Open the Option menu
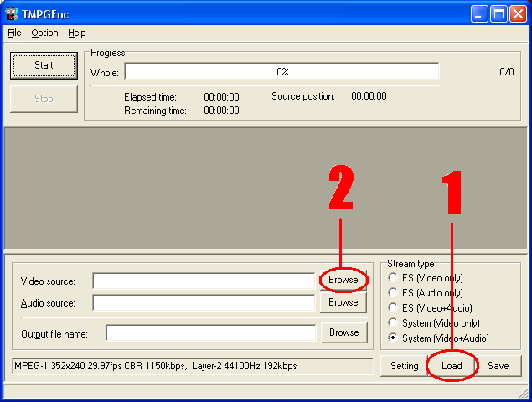 point(44,33)
